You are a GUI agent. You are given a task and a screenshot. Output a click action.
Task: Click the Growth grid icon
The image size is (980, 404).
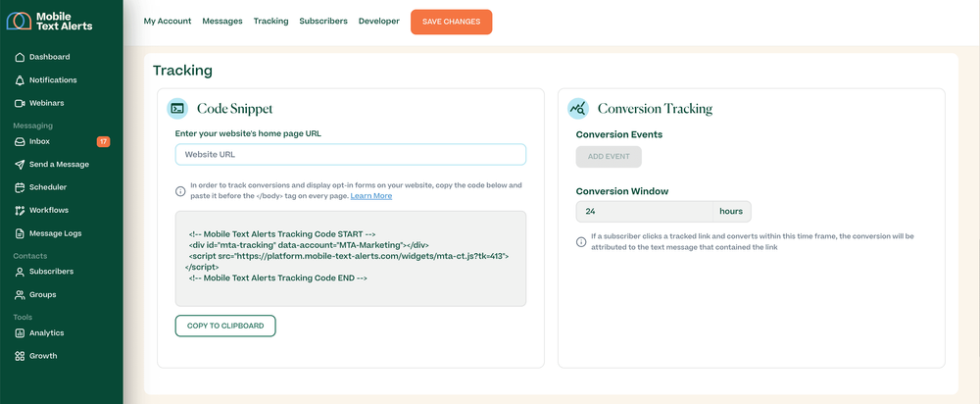point(20,356)
